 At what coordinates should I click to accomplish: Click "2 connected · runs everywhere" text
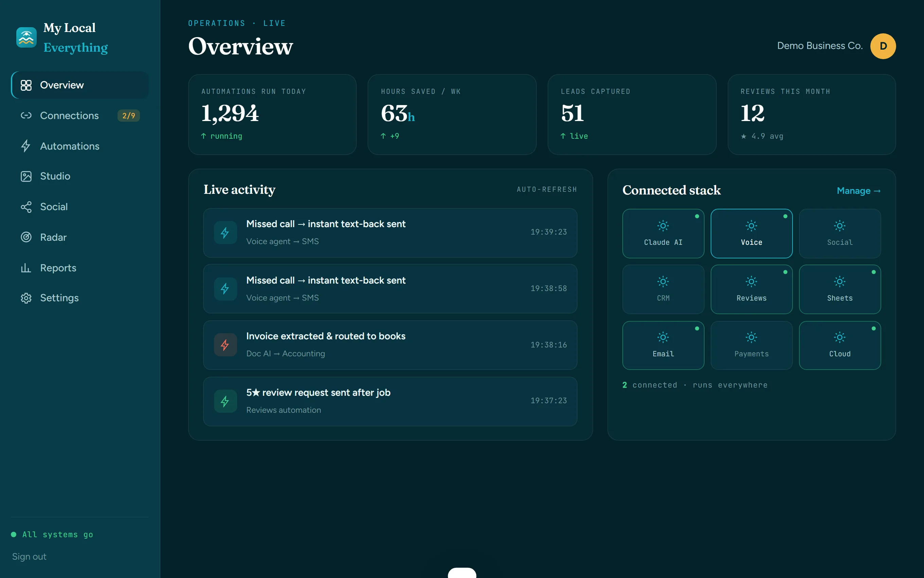pos(695,385)
